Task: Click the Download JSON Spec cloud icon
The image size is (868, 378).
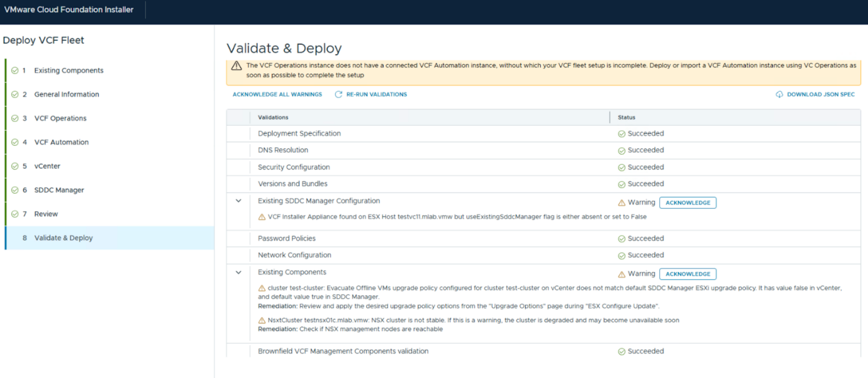Action: [x=779, y=94]
